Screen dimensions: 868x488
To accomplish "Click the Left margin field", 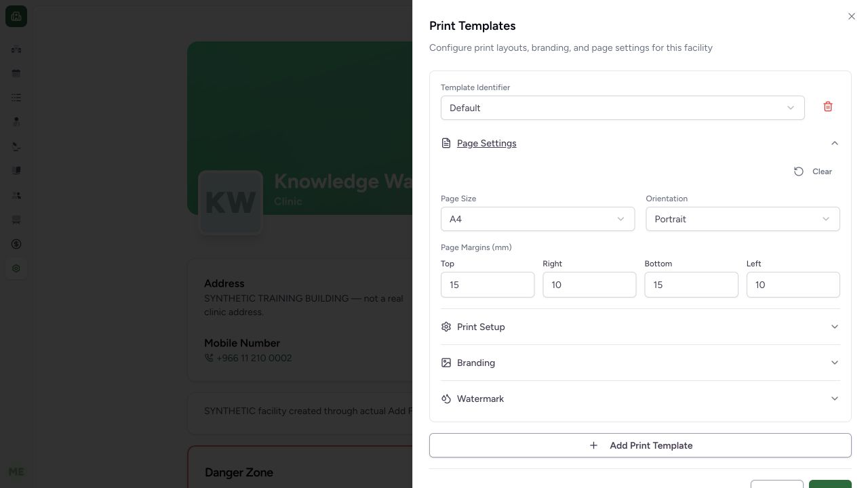I will [793, 285].
